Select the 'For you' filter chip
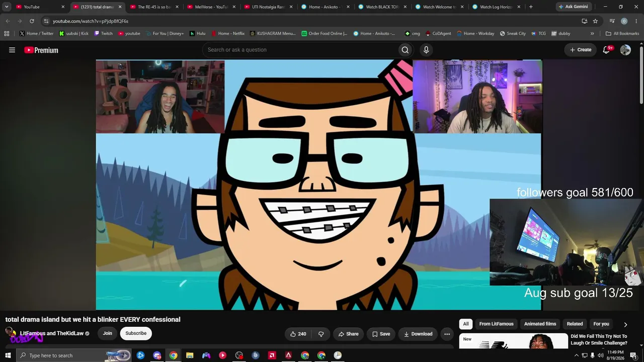The width and height of the screenshot is (644, 362). [601, 324]
